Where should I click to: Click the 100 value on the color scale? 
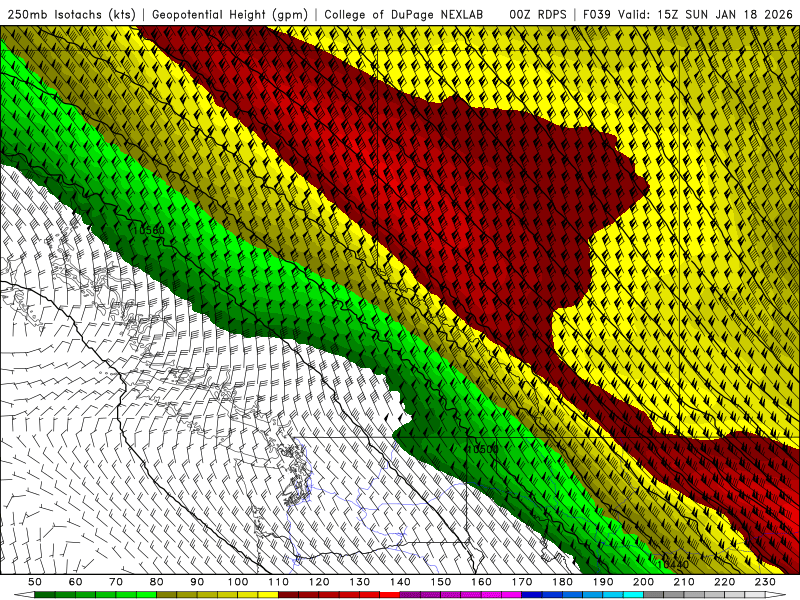tap(237, 582)
